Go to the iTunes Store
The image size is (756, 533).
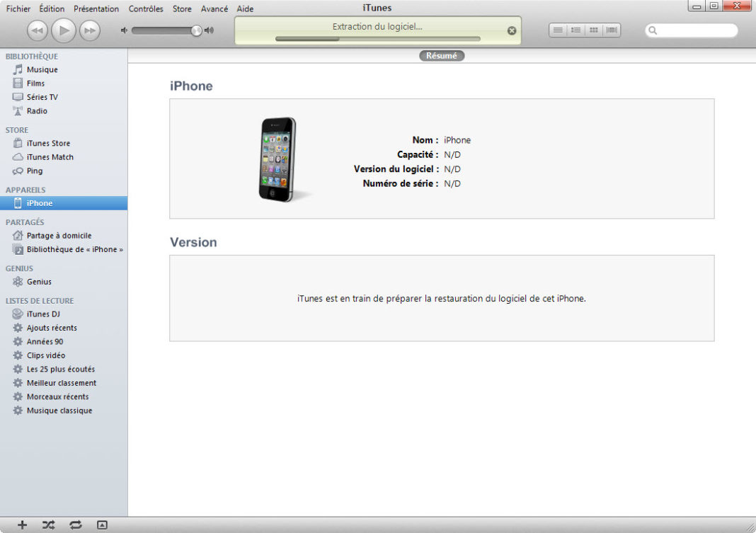pyautogui.click(x=64, y=143)
